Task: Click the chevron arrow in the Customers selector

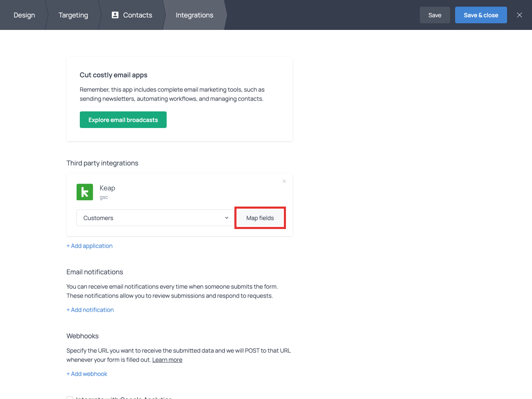Action: pos(227,218)
